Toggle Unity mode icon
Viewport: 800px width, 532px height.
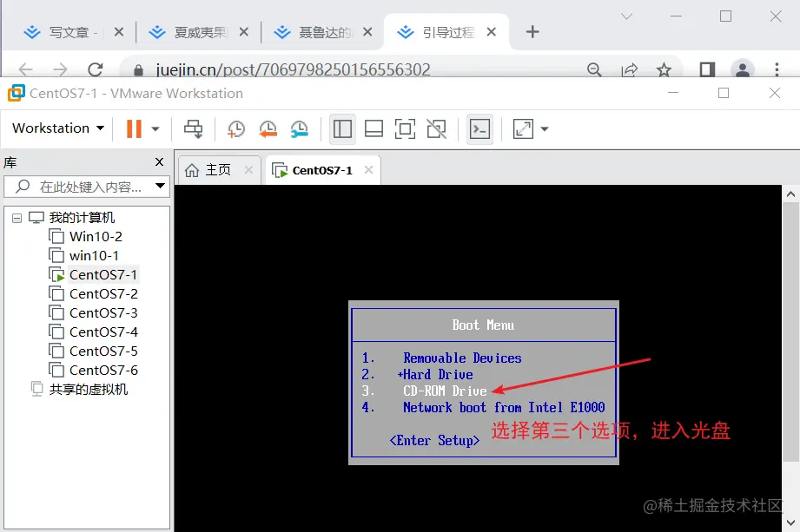pyautogui.click(x=436, y=129)
